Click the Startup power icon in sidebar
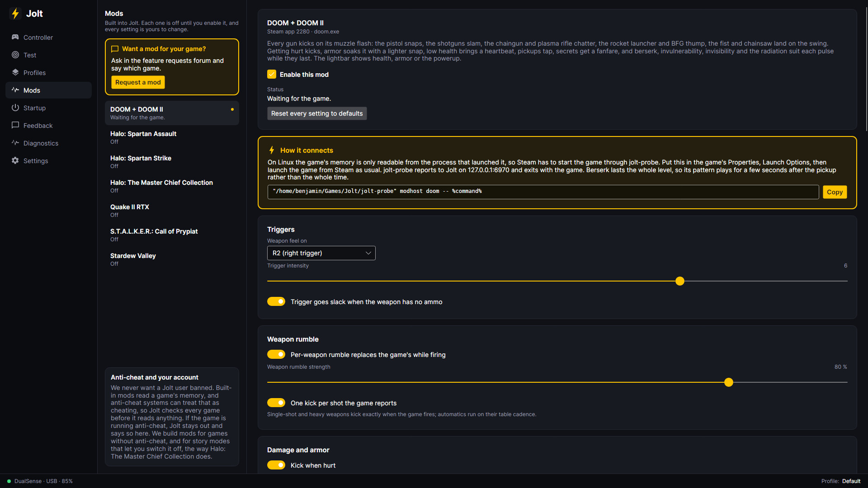Viewport: 868px width, 488px height. (x=15, y=108)
